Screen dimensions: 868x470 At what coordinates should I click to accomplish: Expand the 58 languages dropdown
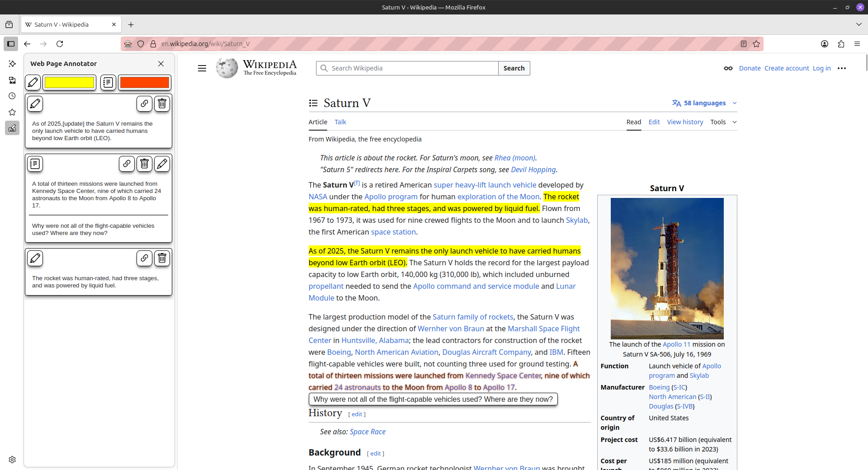[704, 103]
